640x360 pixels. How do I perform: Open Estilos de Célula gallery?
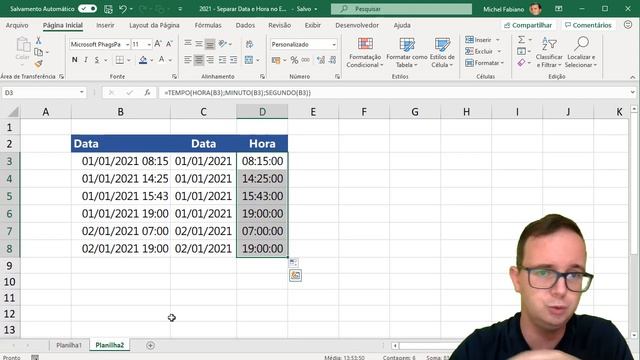point(442,53)
